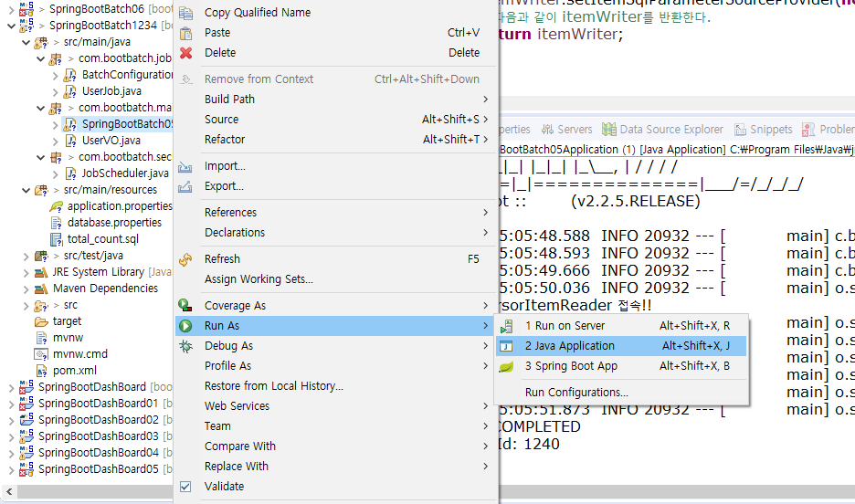Click the pom.xml file icon
This screenshot has height=504, width=855.
(41, 371)
